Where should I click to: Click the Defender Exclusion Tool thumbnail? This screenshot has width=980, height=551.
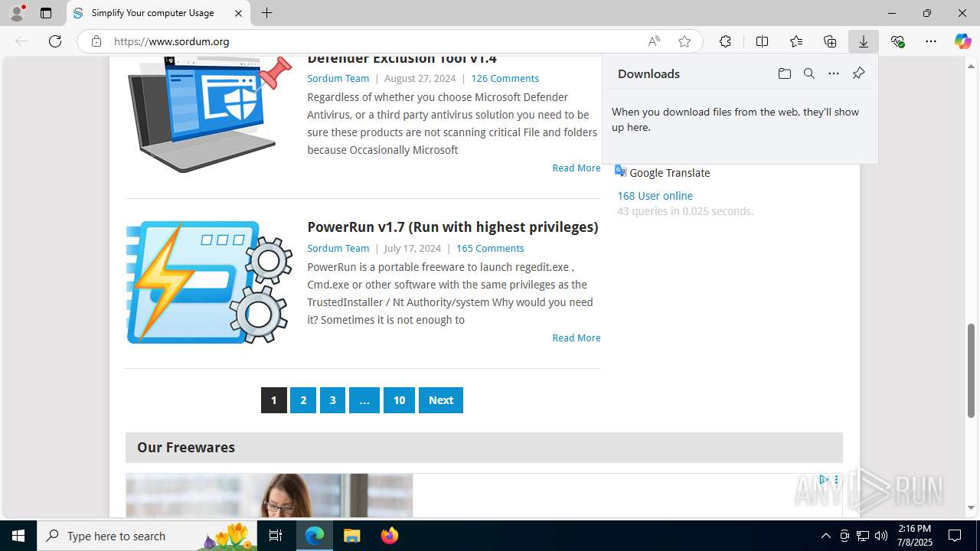coord(208,113)
